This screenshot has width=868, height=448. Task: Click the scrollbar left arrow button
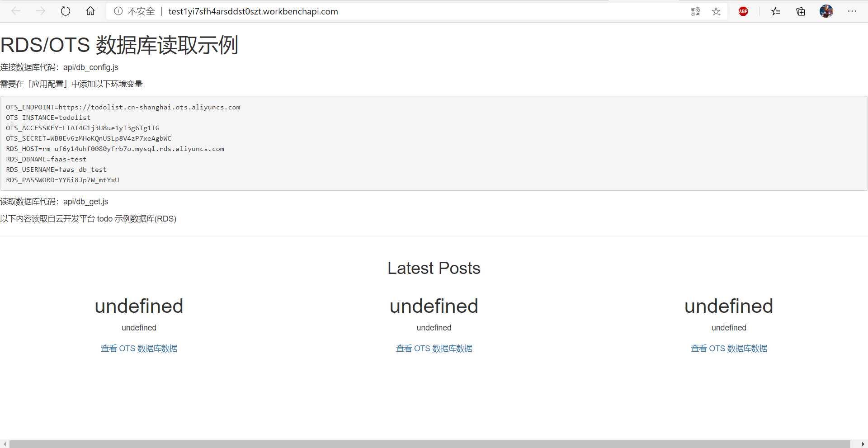[5, 444]
